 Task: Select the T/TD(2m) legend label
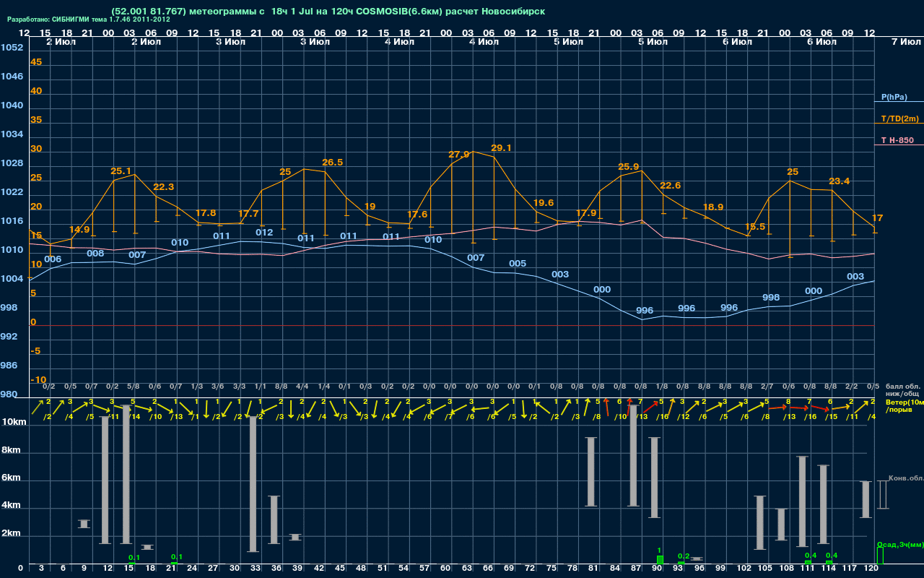pyautogui.click(x=900, y=118)
